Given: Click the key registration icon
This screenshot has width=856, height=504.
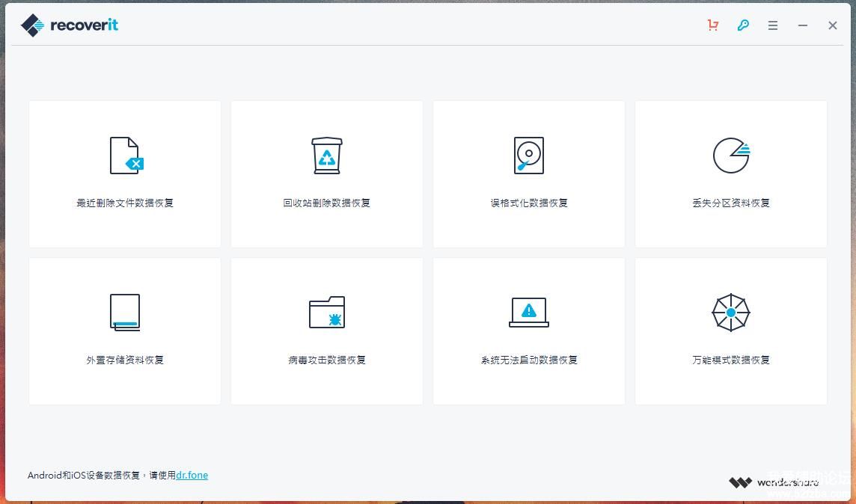Looking at the screenshot, I should [x=743, y=25].
